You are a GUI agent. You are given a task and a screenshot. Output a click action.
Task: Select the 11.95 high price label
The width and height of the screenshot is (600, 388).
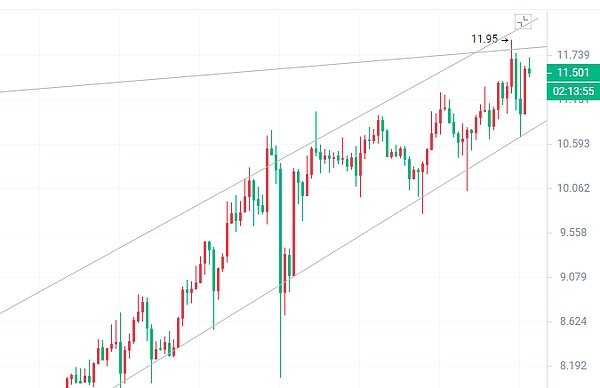pos(485,39)
